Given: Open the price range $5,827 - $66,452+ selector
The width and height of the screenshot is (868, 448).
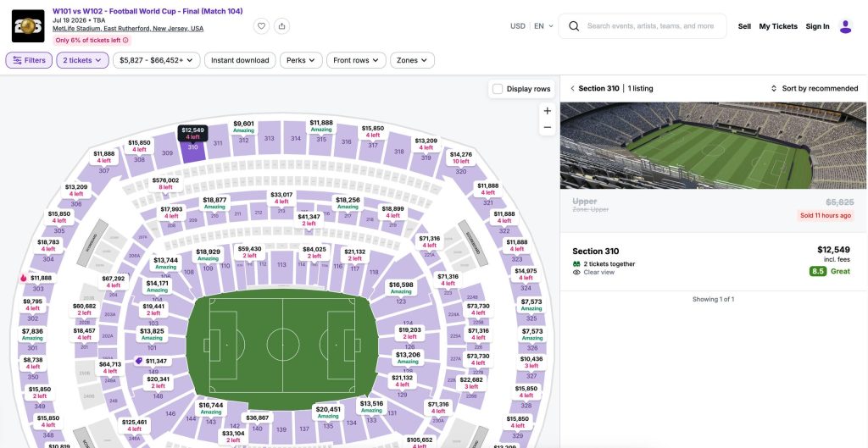Looking at the screenshot, I should (x=157, y=60).
